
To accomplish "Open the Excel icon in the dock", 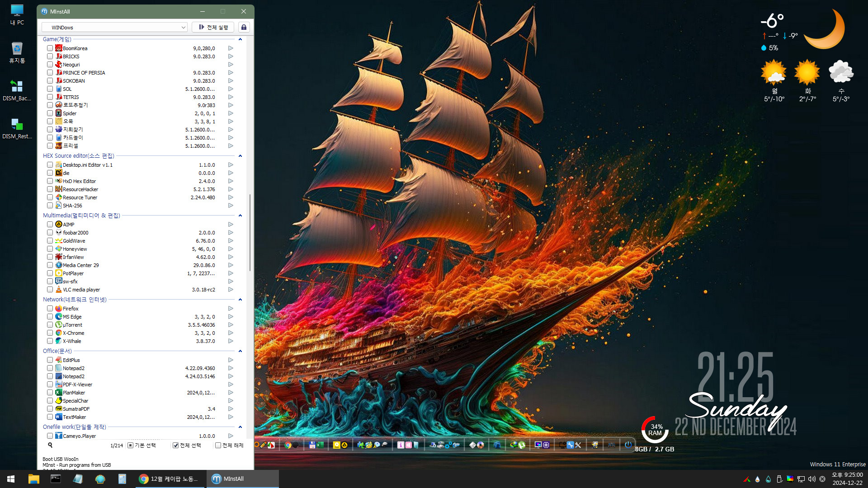I will 320,445.
